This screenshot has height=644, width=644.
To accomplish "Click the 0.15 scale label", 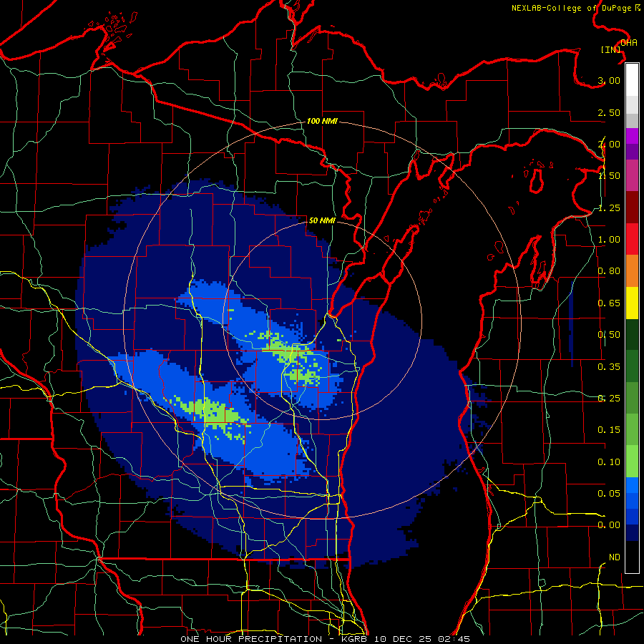I will 609,430.
